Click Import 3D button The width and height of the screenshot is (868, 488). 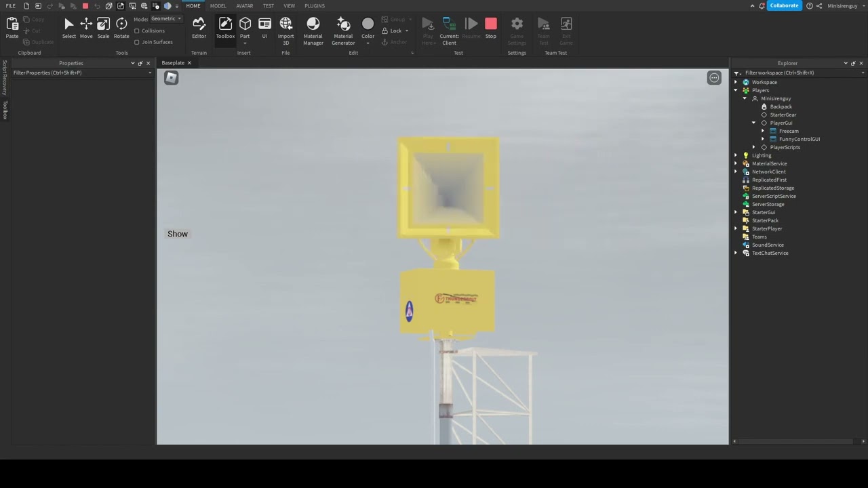(285, 31)
